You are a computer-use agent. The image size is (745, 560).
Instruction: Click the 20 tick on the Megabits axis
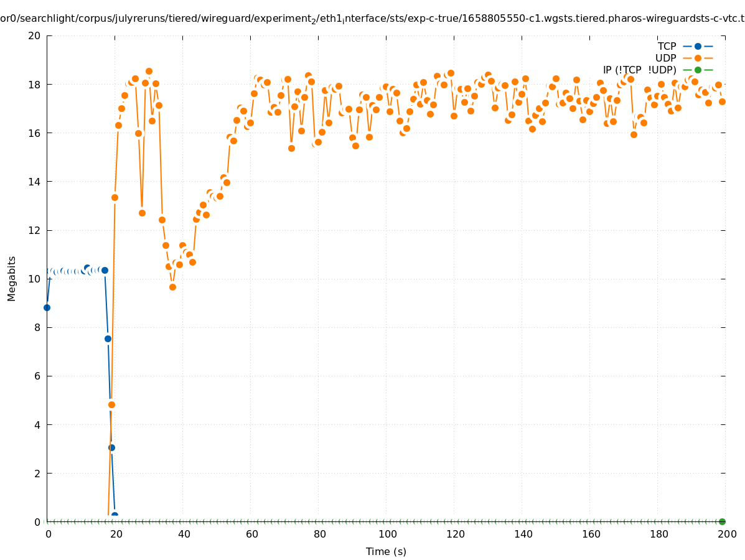(x=35, y=35)
